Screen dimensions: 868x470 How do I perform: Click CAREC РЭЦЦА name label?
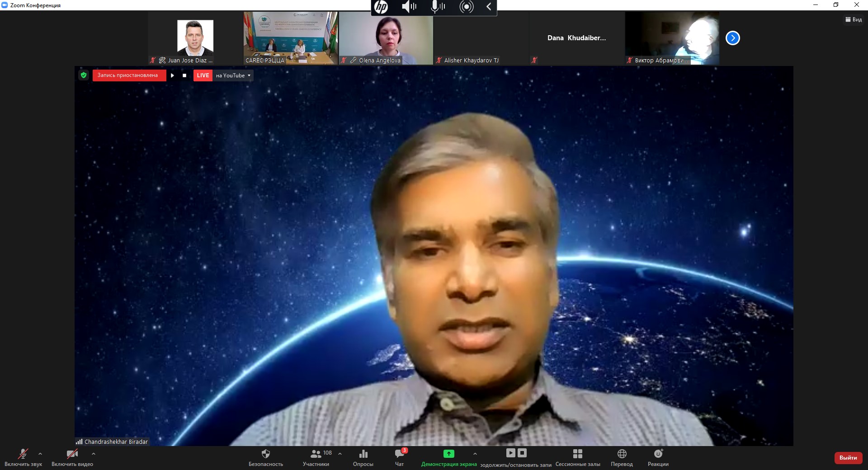pos(265,60)
